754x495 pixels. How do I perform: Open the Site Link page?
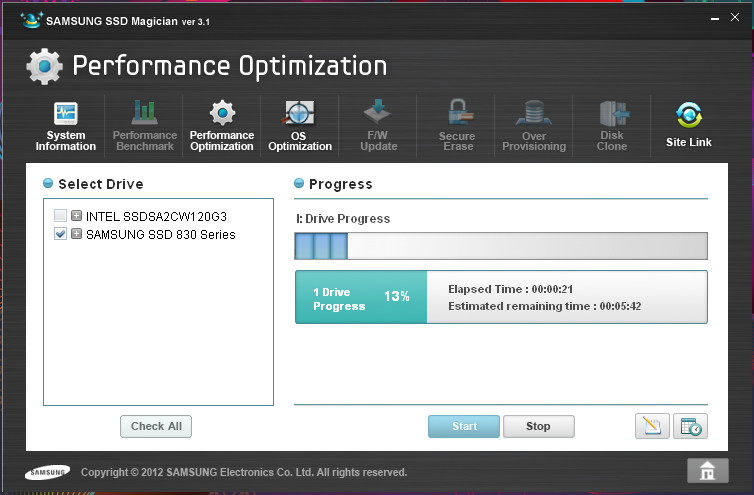tap(688, 125)
